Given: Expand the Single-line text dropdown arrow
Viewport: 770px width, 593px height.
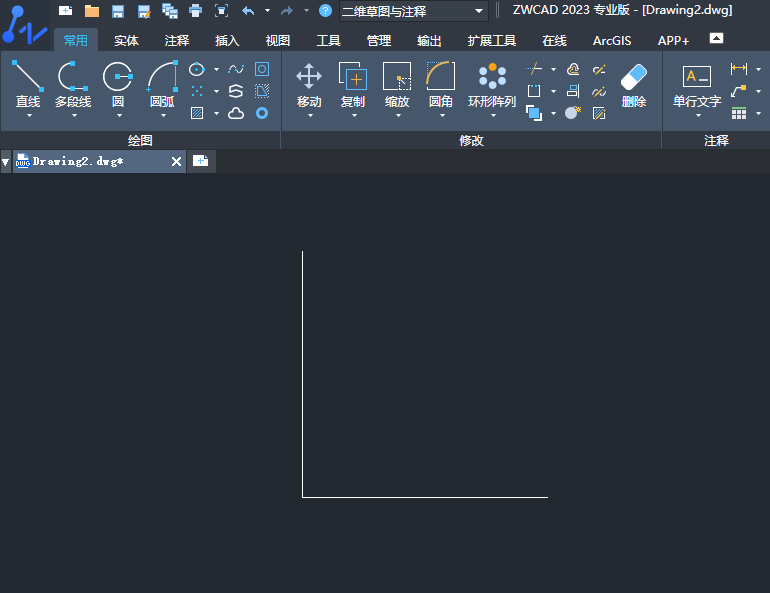Looking at the screenshot, I should tap(698, 116).
